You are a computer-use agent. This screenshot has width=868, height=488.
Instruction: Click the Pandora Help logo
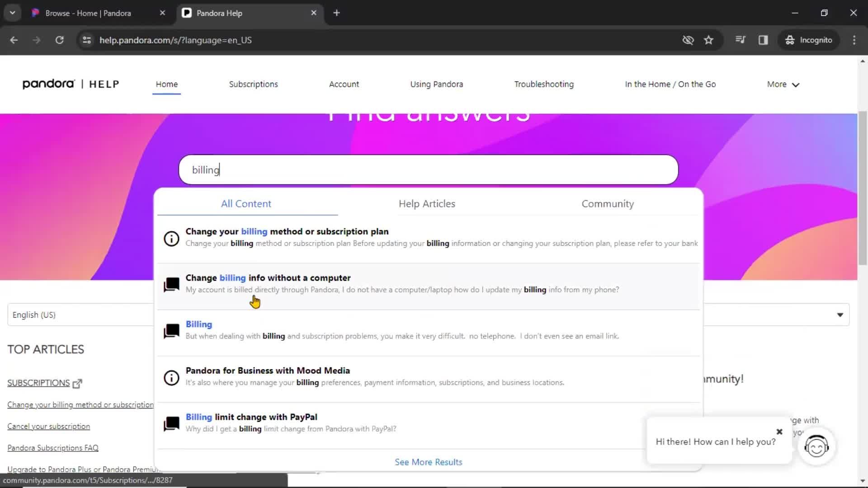tap(71, 84)
